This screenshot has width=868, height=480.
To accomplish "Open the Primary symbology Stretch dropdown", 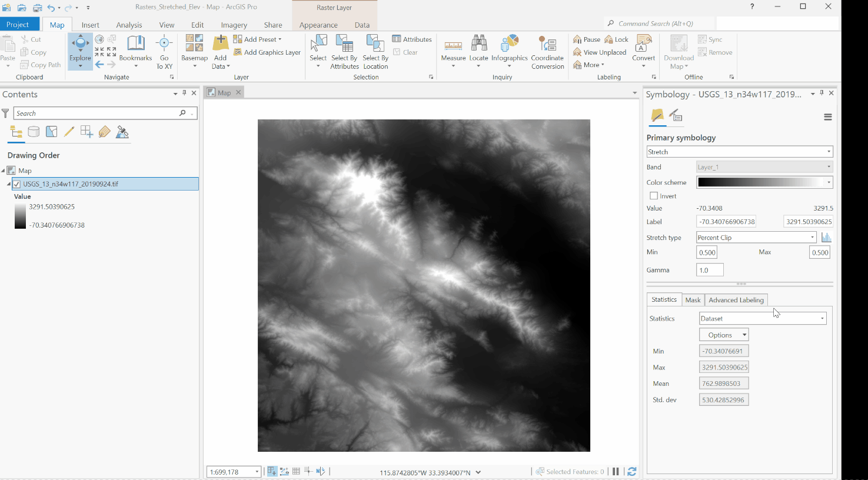I will pos(740,152).
